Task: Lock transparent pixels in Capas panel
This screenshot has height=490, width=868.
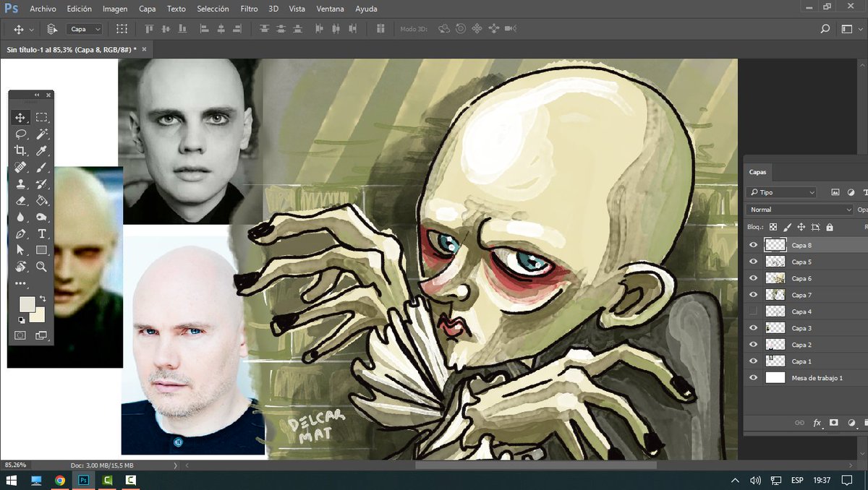Action: point(773,227)
